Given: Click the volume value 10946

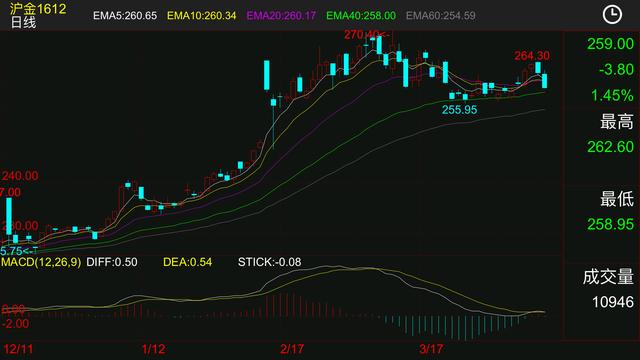Looking at the screenshot, I should (613, 302).
